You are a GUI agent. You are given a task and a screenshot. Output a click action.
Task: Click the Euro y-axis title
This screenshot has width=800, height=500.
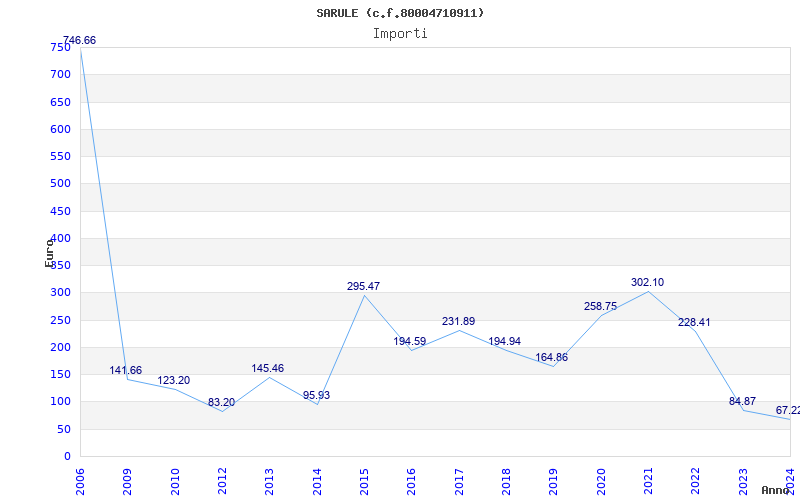tap(49, 252)
